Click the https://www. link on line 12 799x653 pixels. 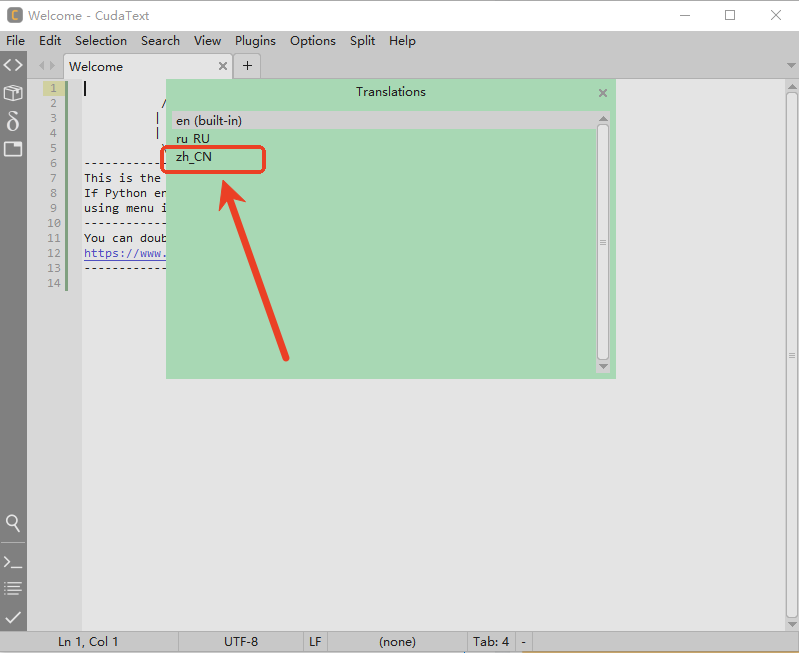[x=125, y=253]
